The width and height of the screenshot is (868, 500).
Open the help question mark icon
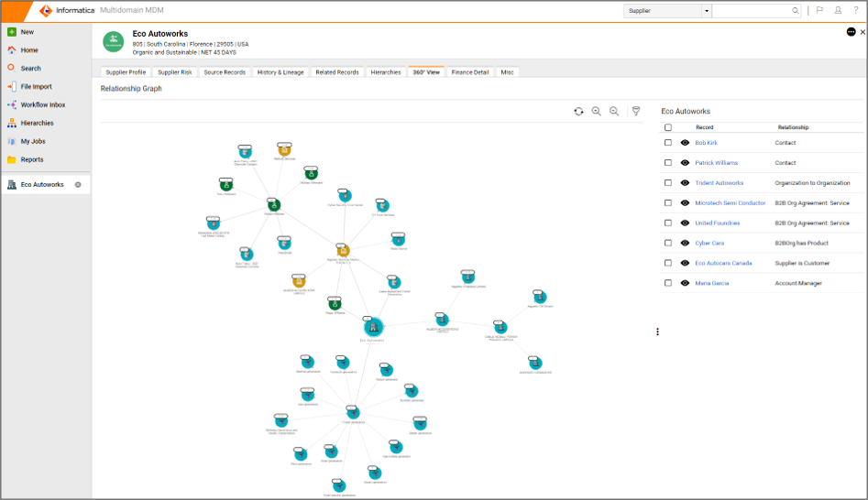(855, 11)
